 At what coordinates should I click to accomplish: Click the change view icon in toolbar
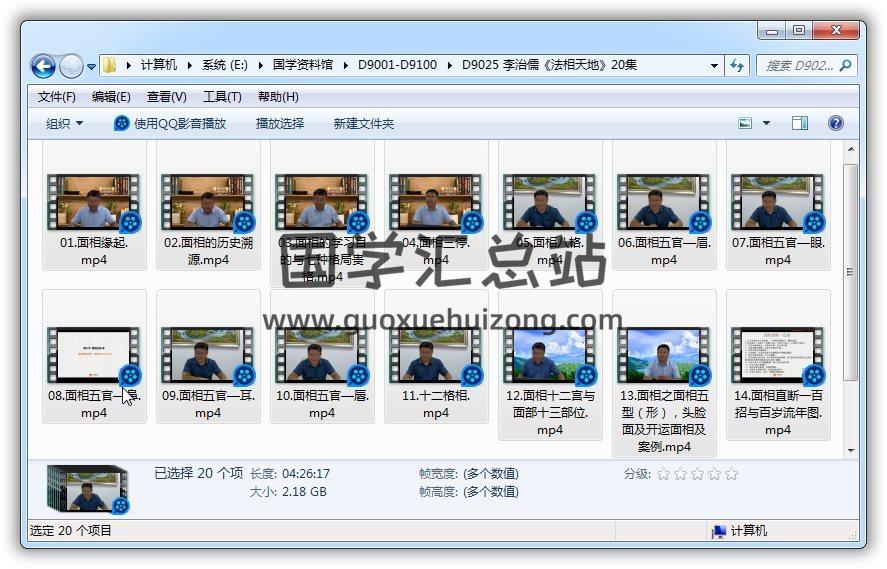point(745,123)
